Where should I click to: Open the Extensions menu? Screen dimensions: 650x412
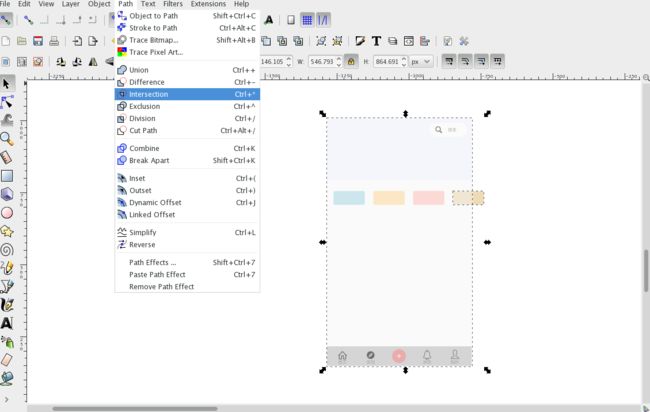[x=208, y=4]
